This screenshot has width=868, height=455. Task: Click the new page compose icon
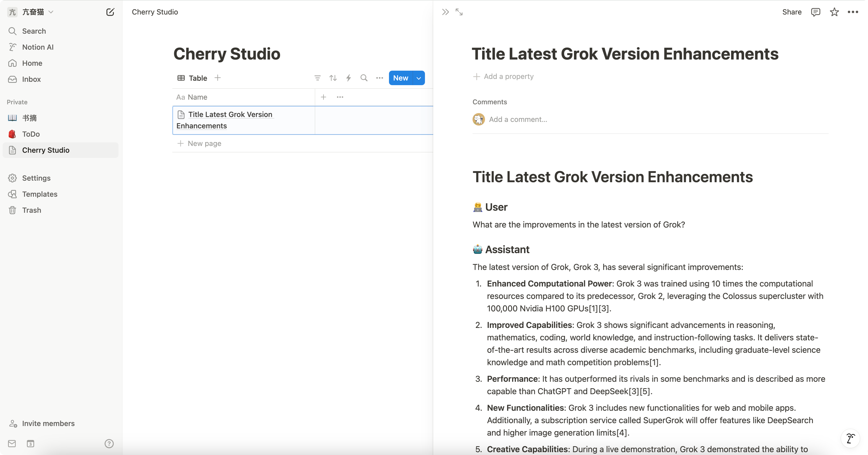[x=110, y=12]
